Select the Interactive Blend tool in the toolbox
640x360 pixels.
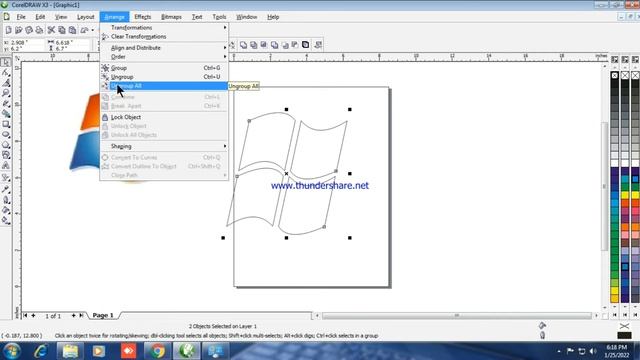[6, 178]
